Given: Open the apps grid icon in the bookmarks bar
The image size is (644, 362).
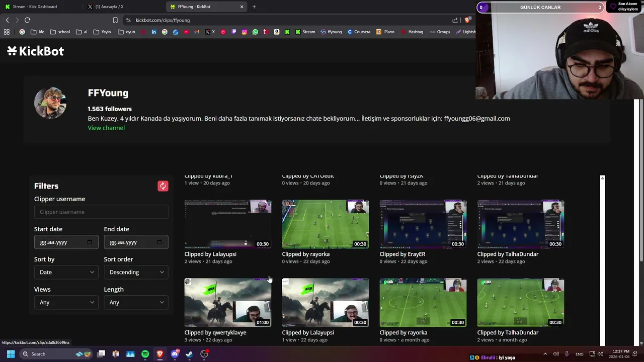Looking at the screenshot, I should tap(7, 32).
